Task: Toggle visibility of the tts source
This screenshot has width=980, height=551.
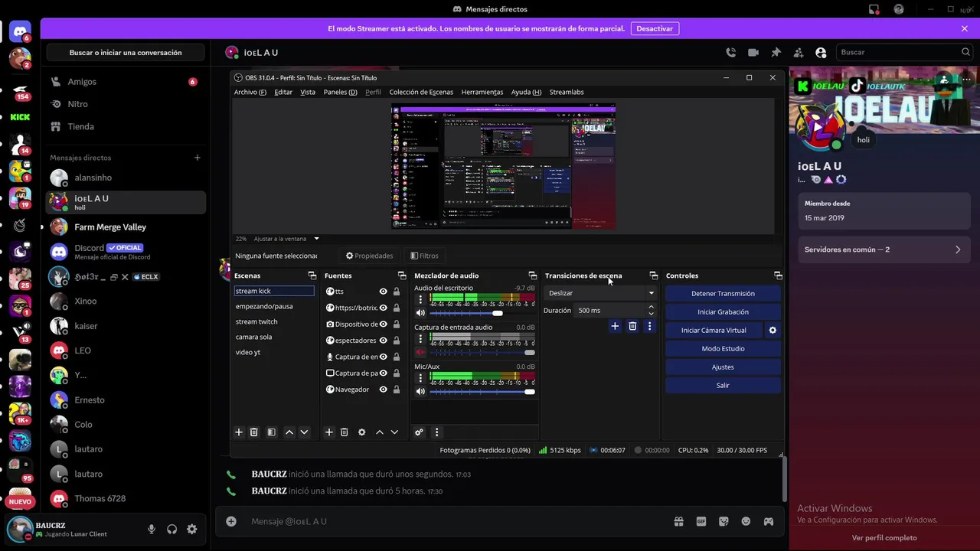Action: click(384, 292)
